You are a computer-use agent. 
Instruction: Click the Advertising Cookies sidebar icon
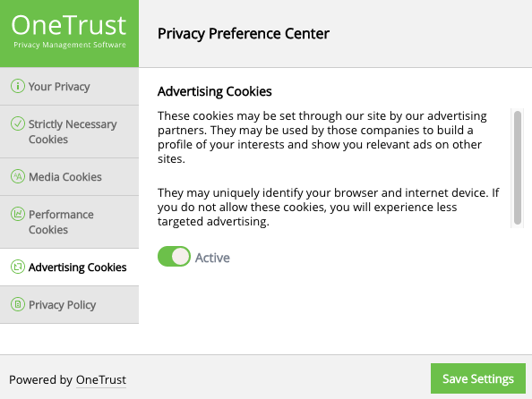point(18,267)
